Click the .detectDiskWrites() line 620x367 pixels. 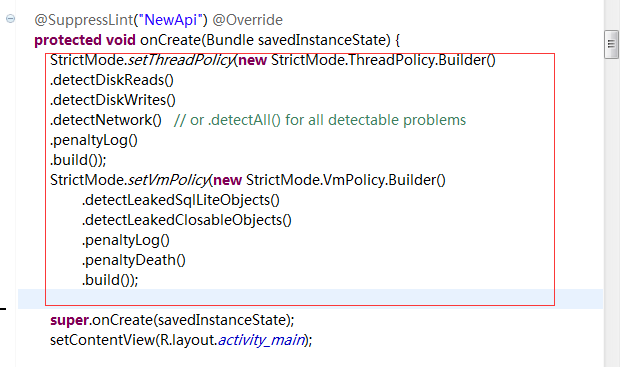[x=113, y=100]
